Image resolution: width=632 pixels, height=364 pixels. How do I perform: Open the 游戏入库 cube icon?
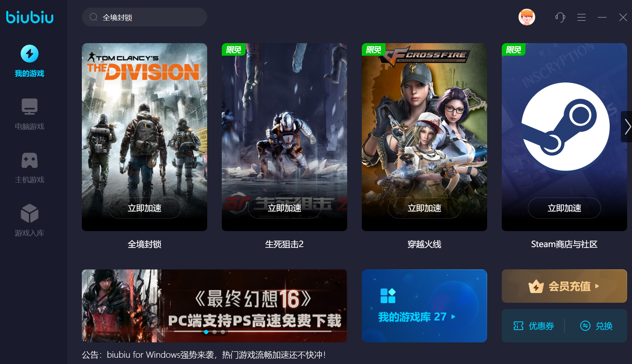(30, 213)
